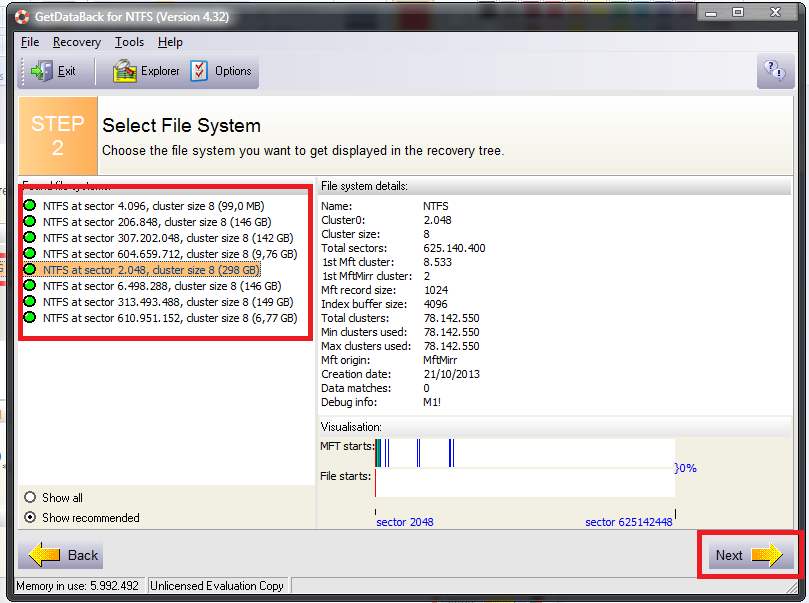Viewport: 809px width, 603px height.
Task: Select NTFS at sector 307.202.048 (142 GB)
Action: [168, 238]
